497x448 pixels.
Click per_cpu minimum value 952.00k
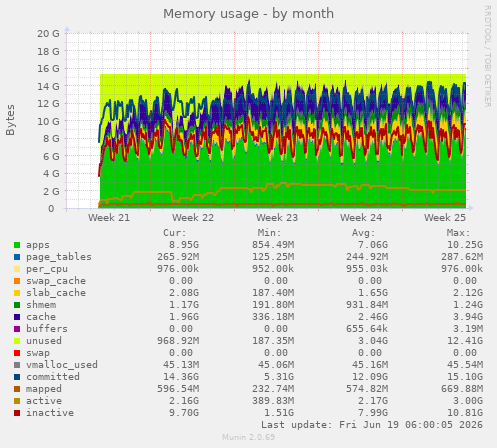[x=273, y=269]
